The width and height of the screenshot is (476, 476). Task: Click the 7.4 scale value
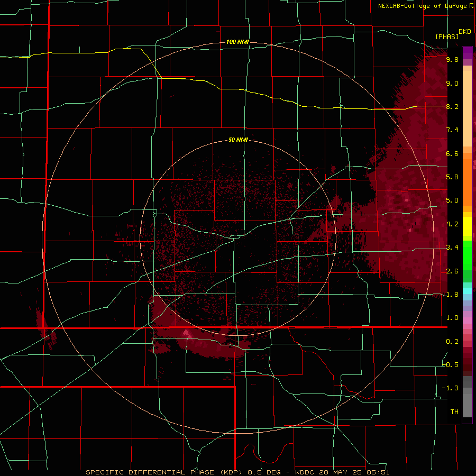(452, 130)
